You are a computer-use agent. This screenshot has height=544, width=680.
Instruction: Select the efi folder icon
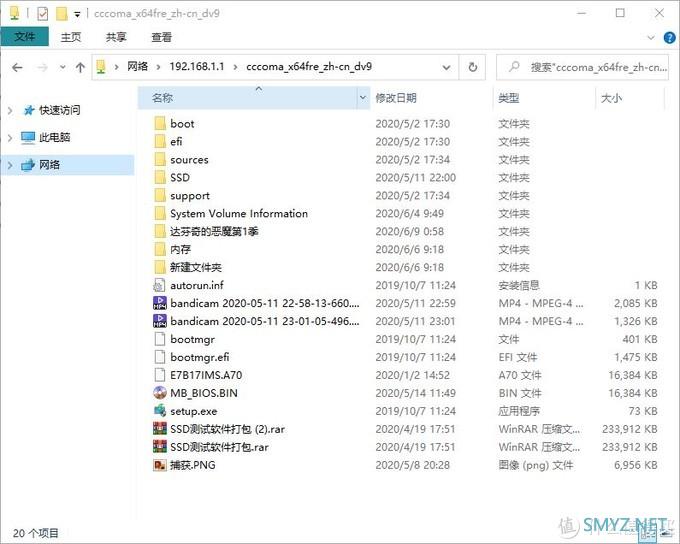pos(160,141)
